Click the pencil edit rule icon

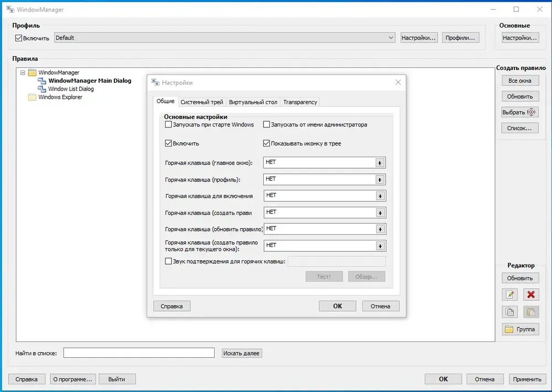click(x=509, y=294)
